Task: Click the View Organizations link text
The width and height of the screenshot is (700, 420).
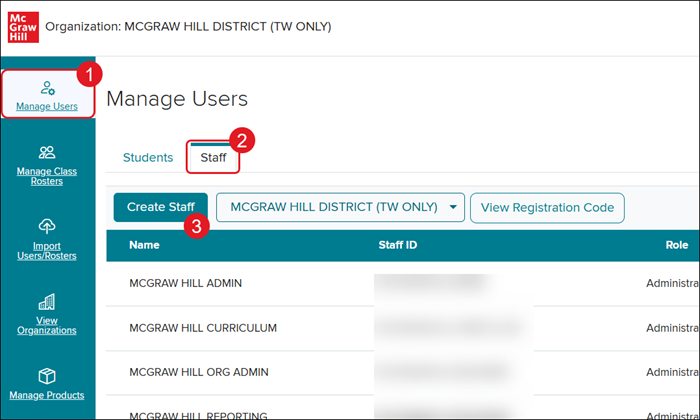Action: (x=47, y=325)
